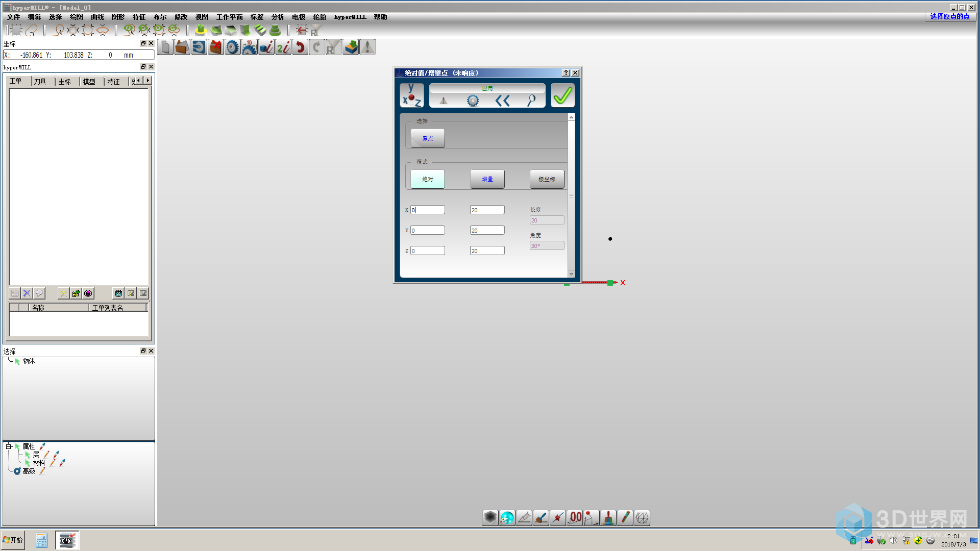
Task: Select the 增量 incremental mode
Action: click(x=487, y=179)
